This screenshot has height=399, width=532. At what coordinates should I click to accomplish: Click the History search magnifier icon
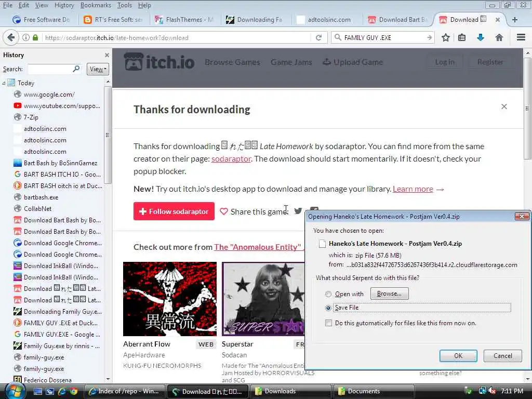click(76, 69)
